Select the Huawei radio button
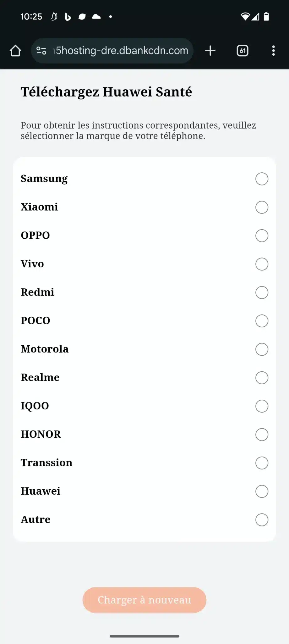This screenshot has height=644, width=289. pyautogui.click(x=262, y=491)
